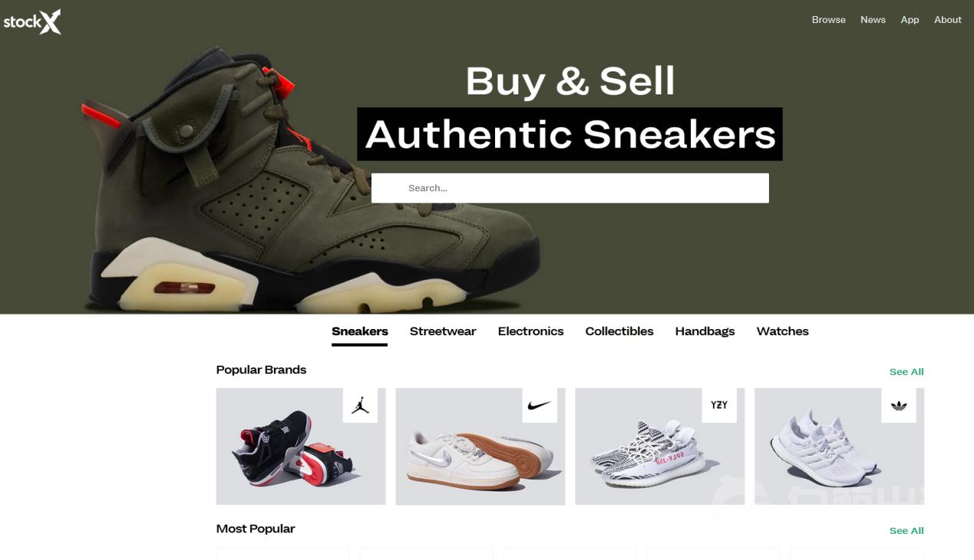Screen dimensions: 974x560
Task: Switch to the Handbags tab
Action: pyautogui.click(x=705, y=331)
